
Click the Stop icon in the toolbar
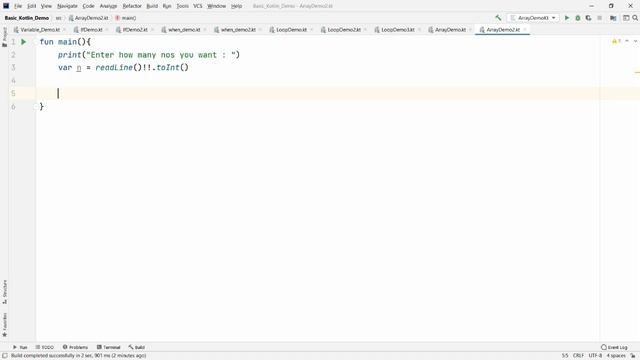point(600,18)
